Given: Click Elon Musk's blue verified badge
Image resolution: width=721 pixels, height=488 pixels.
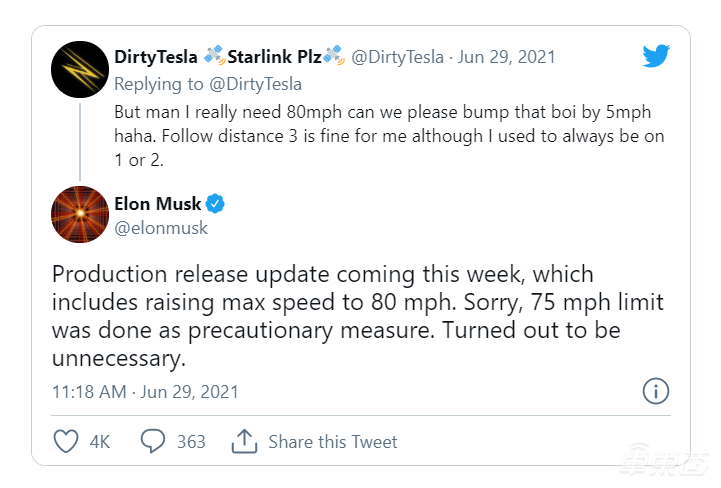Looking at the screenshot, I should (x=216, y=205).
